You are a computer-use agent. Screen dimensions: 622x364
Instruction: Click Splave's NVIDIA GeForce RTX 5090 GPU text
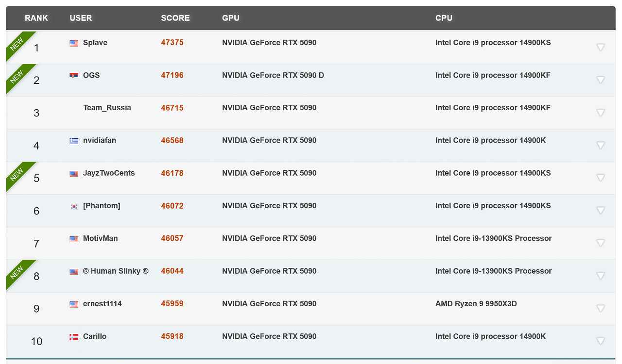point(269,43)
